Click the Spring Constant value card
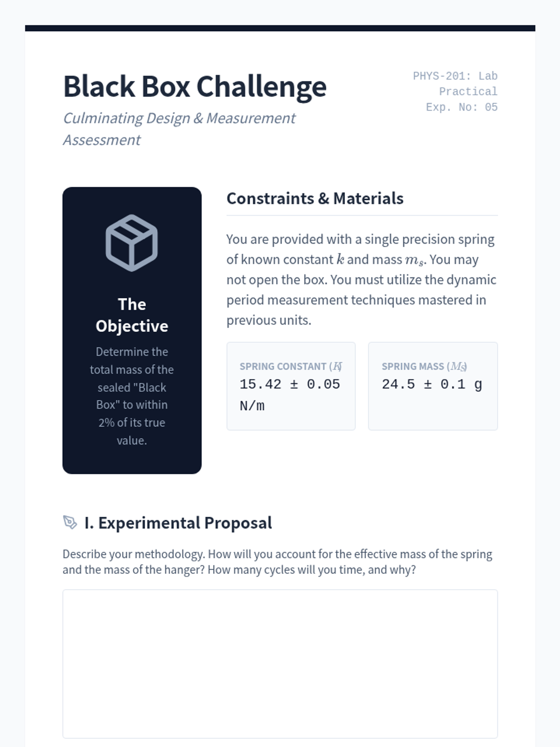The image size is (560, 747). pyautogui.click(x=291, y=386)
